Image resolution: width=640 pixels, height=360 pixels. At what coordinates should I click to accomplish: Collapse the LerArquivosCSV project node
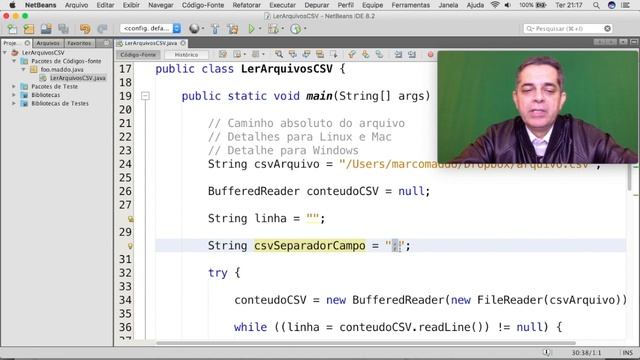tap(5, 53)
